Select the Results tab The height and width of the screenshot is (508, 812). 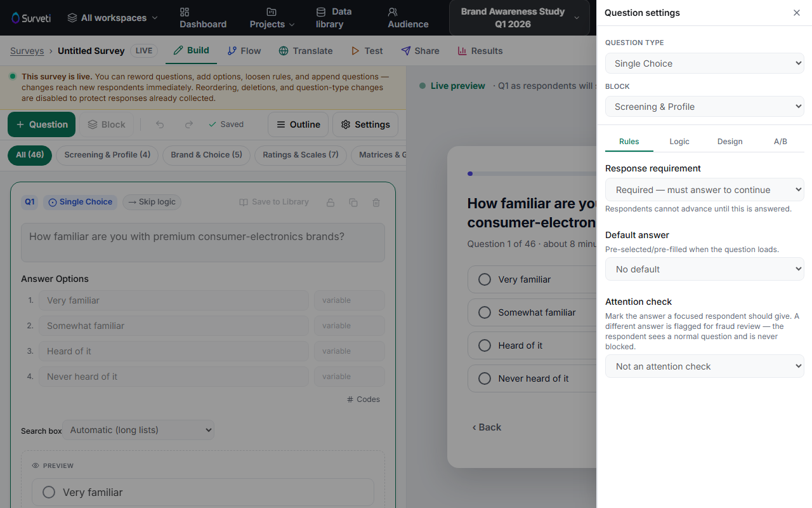click(480, 51)
